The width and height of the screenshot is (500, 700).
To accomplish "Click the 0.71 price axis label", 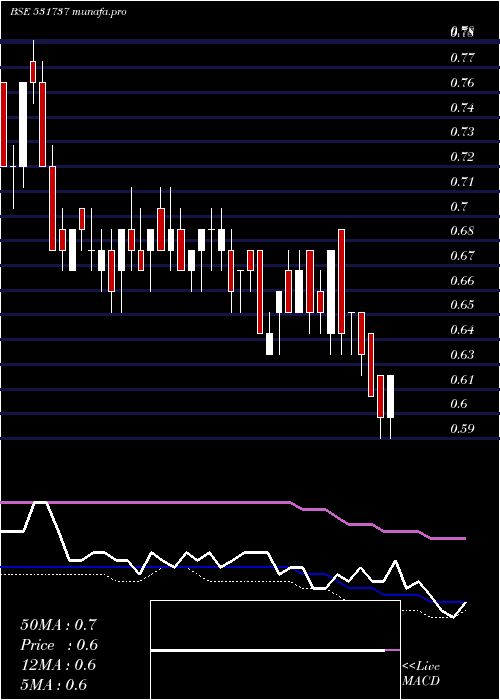I will click(462, 182).
